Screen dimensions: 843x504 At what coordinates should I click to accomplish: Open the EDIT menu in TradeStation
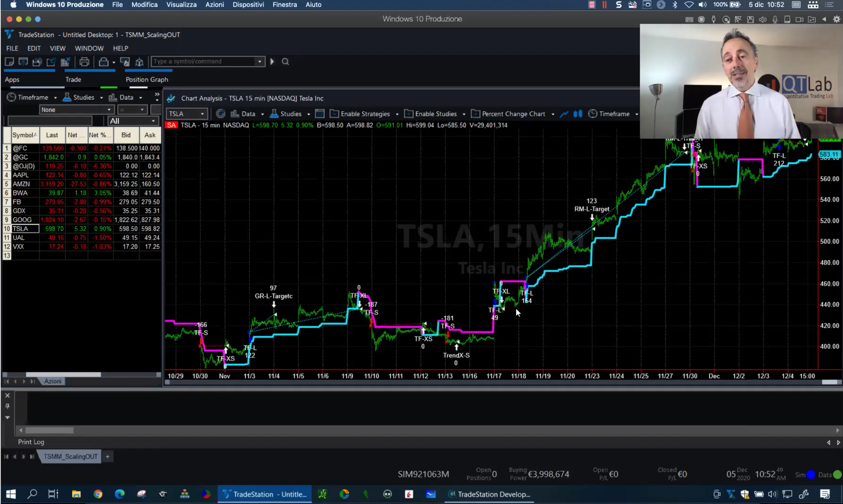point(34,48)
